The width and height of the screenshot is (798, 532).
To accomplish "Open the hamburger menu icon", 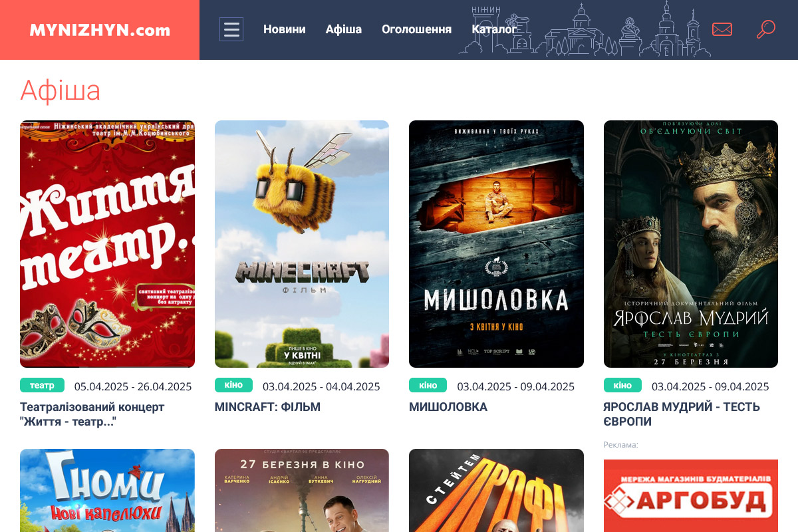I will click(231, 29).
